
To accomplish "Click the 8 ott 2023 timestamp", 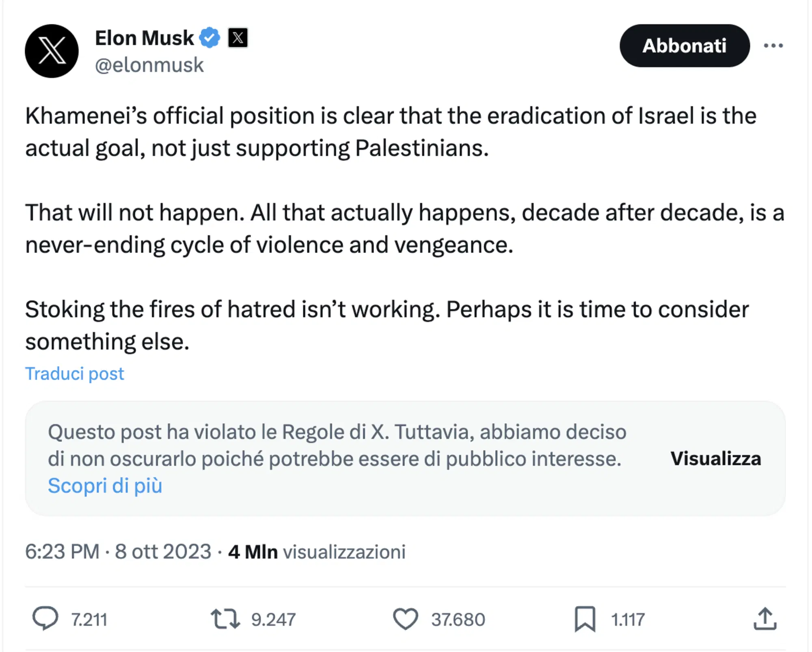I will tap(162, 551).
